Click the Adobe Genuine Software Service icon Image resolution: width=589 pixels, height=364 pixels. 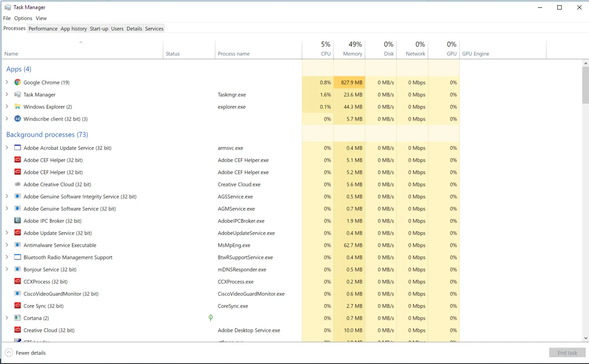click(17, 209)
